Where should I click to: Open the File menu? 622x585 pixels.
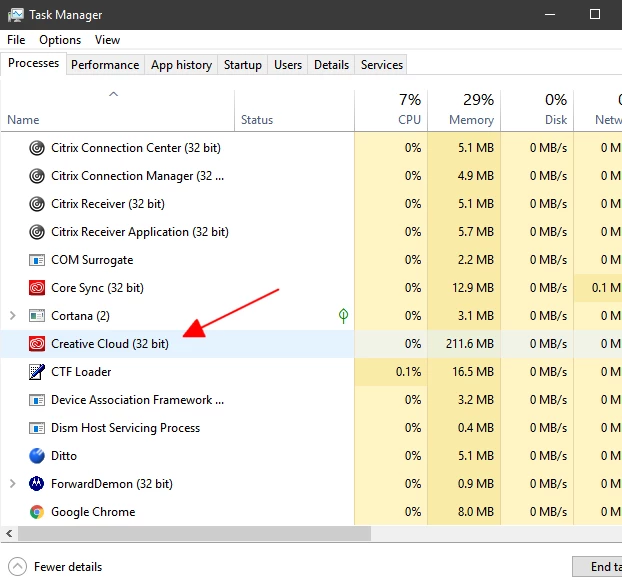(x=16, y=40)
